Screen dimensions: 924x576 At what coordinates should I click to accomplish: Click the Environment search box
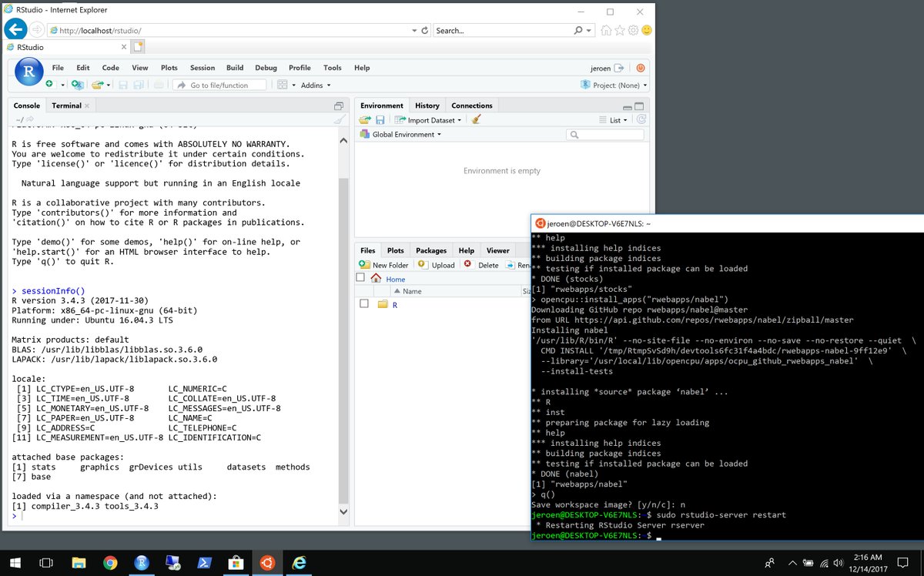[x=605, y=134]
